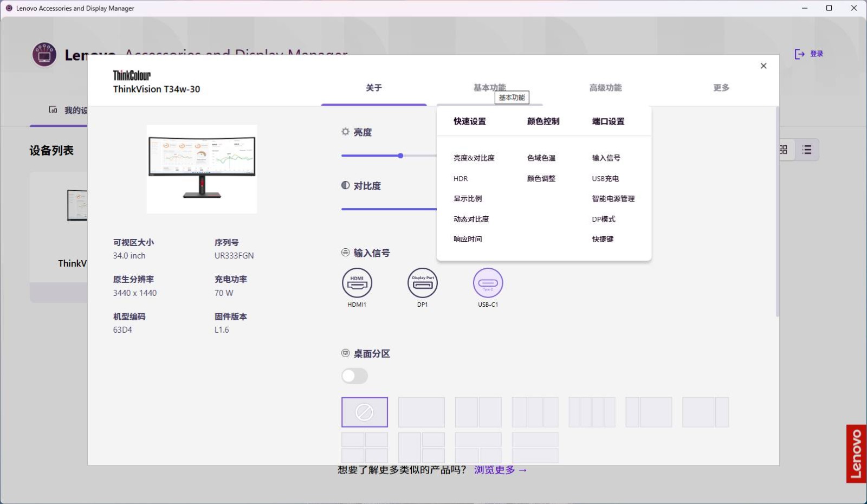The height and width of the screenshot is (504, 867).
Task: Choose the three equal columns layout
Action: [x=535, y=412]
